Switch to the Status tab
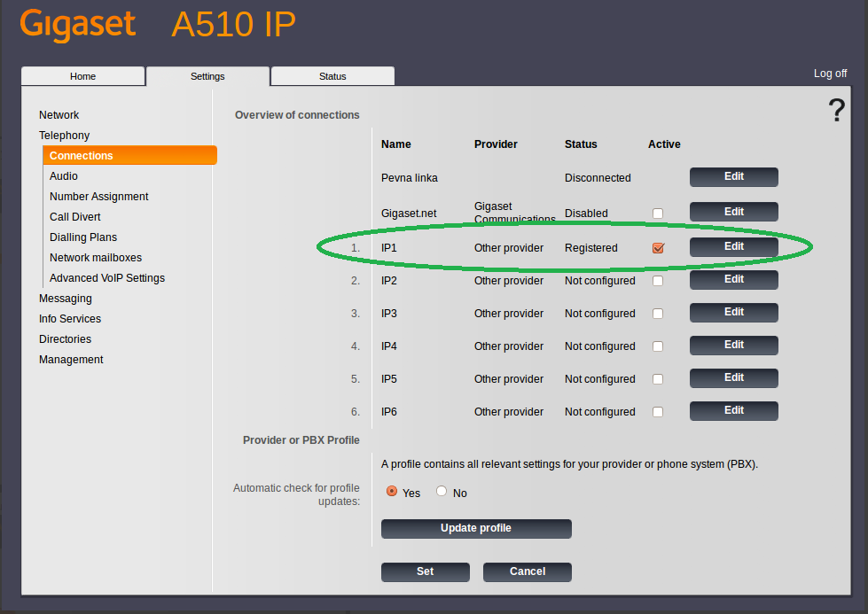This screenshot has width=868, height=614. point(332,76)
